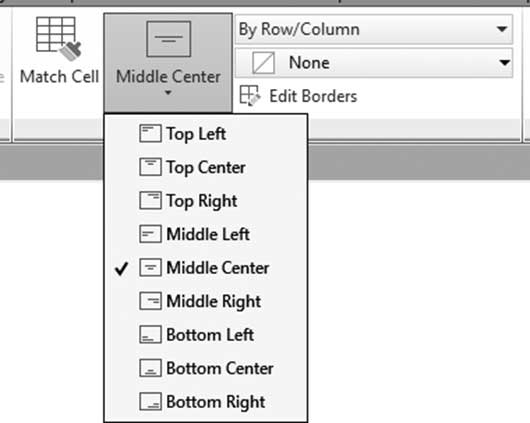Click the Match Cell button label
530x423 pixels.
[59, 76]
